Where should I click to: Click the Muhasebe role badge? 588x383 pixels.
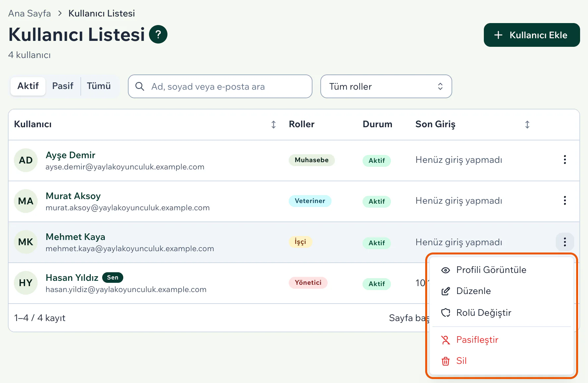click(x=311, y=160)
